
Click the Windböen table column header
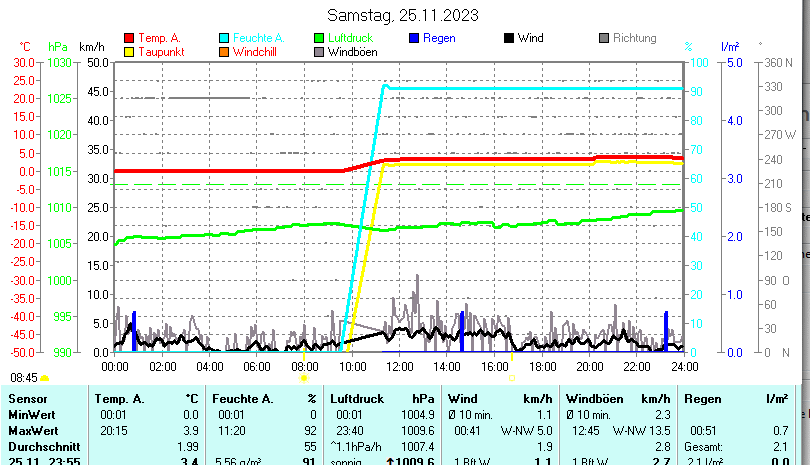(592, 399)
